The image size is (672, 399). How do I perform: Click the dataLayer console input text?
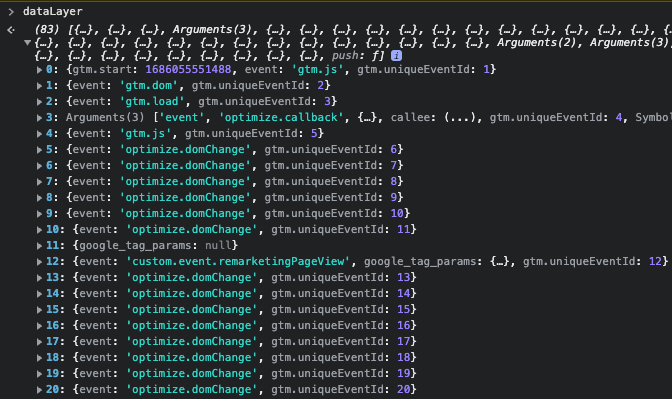coord(53,12)
